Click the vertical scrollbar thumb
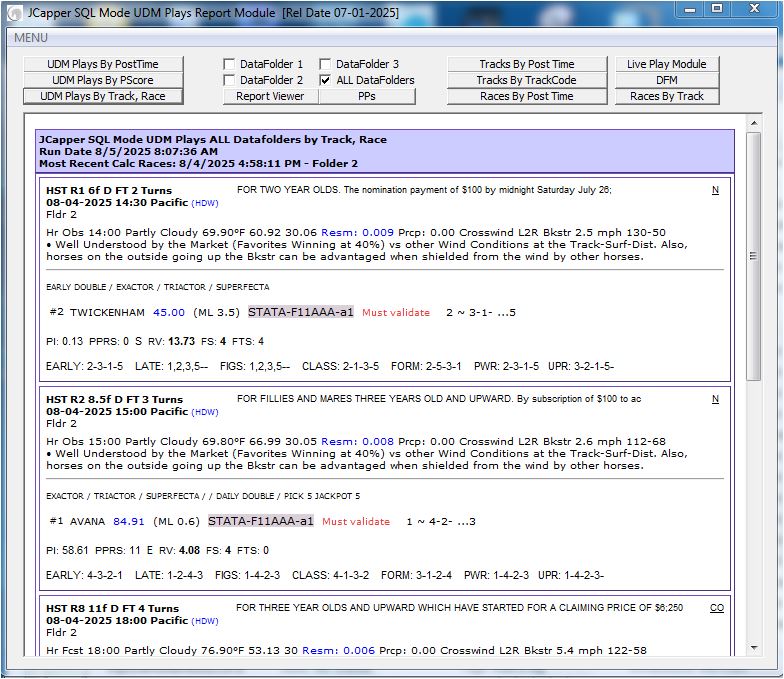The width and height of the screenshot is (784, 679). click(754, 256)
